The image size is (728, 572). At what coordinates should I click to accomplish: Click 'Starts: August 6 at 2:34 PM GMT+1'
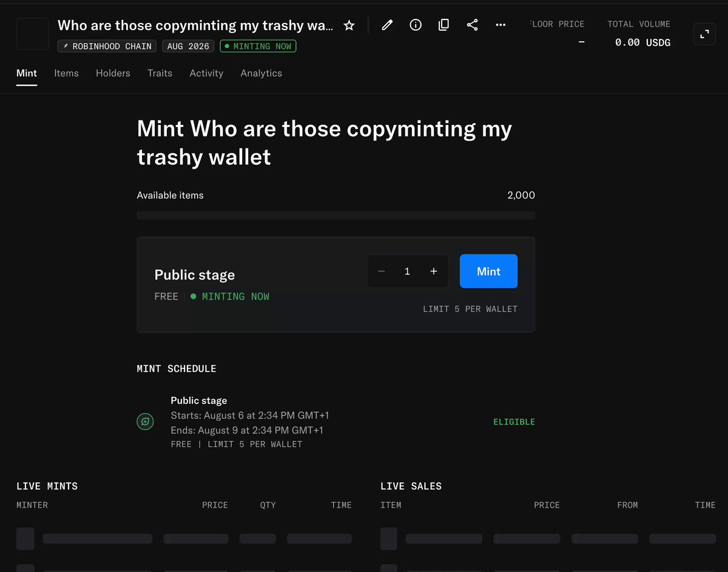pyautogui.click(x=250, y=416)
